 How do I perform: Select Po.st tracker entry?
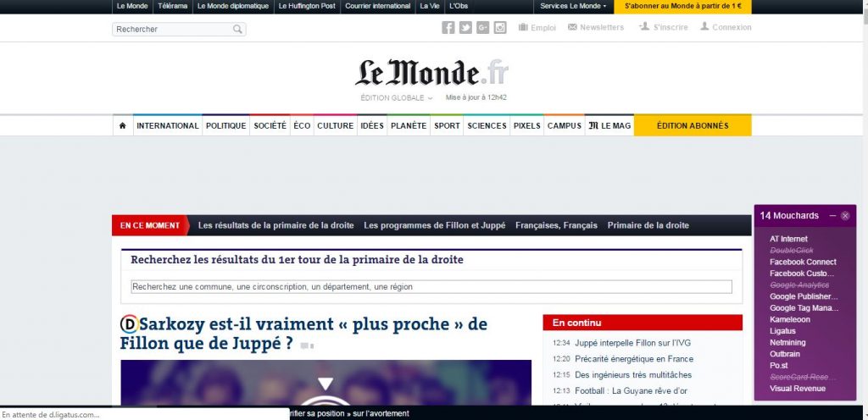pos(778,365)
